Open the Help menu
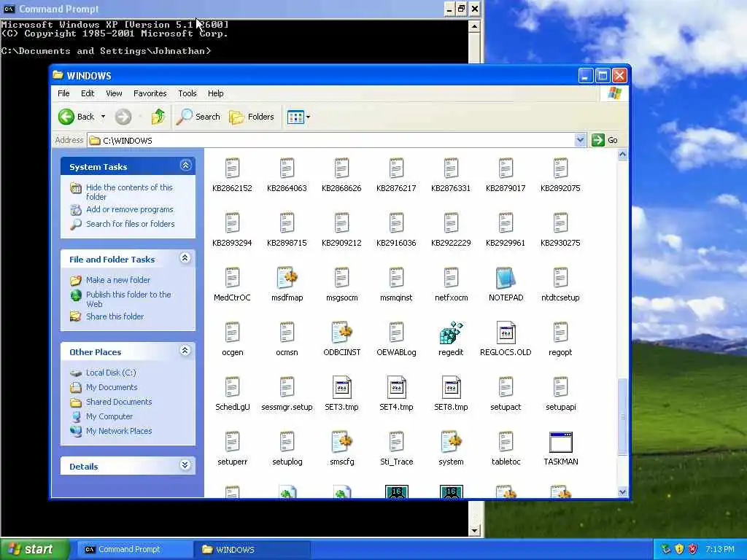747x560 pixels. [215, 93]
